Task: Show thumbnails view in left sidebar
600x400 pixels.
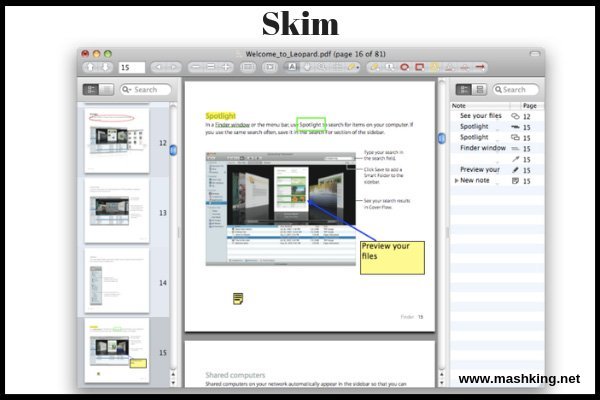Action: [91, 90]
